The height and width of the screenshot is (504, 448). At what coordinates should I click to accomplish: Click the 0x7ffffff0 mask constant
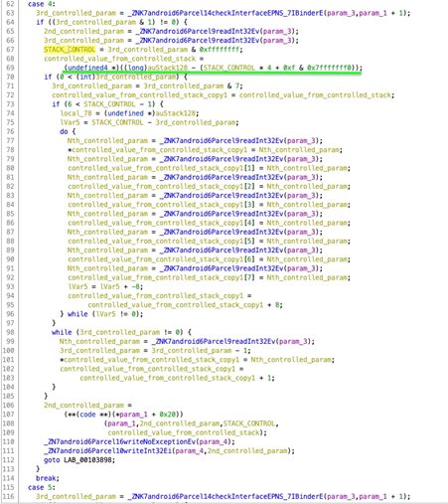(x=329, y=68)
